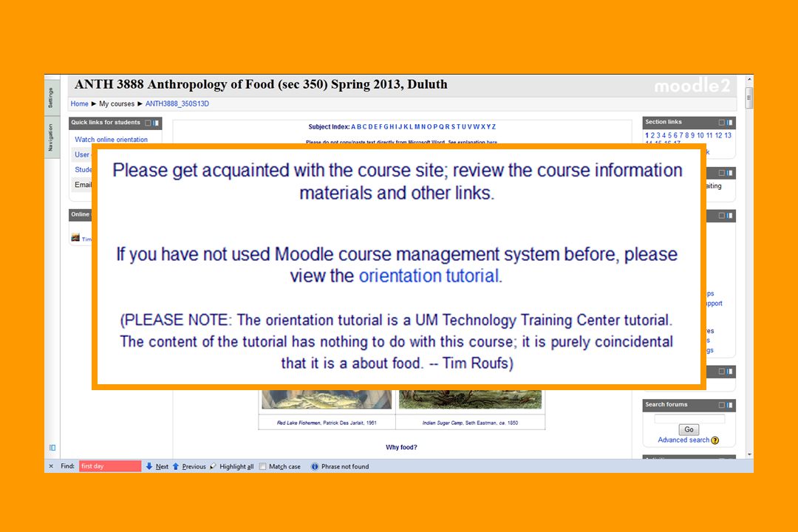798x532 pixels.
Task: Click "Indian Sugar Camp, Seth Eastman" caption
Action: tap(470, 423)
